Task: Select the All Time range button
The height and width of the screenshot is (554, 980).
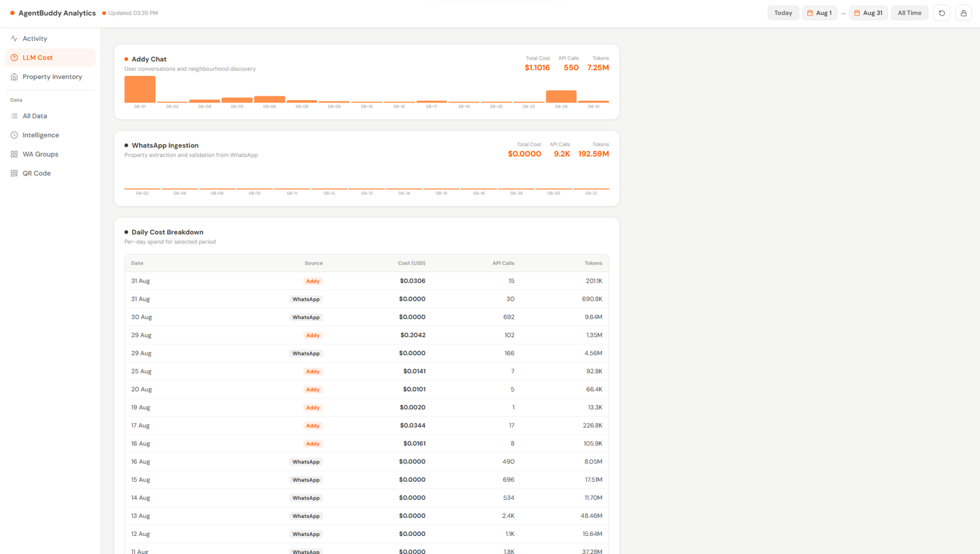Action: click(909, 13)
